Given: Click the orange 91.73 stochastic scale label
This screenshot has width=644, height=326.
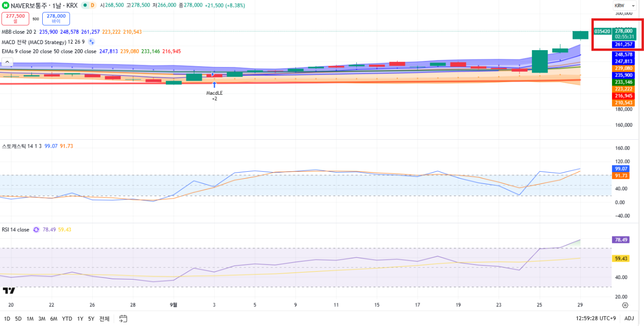Looking at the screenshot, I should pyautogui.click(x=621, y=175).
